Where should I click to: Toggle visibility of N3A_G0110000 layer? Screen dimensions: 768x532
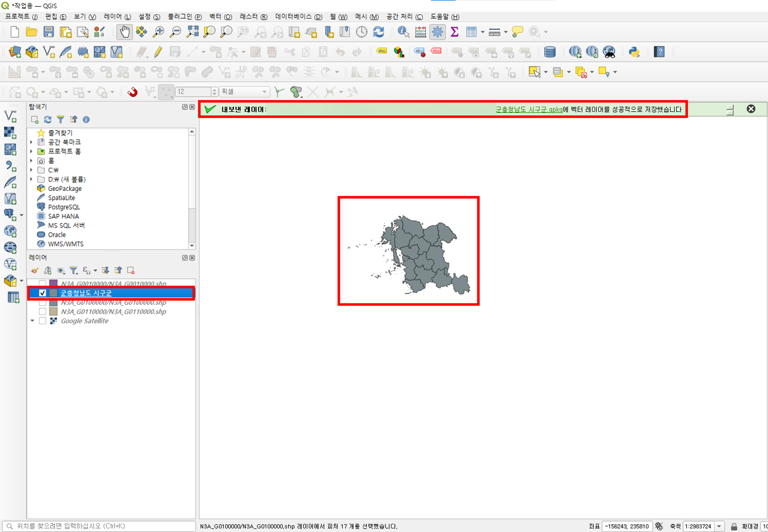click(42, 312)
